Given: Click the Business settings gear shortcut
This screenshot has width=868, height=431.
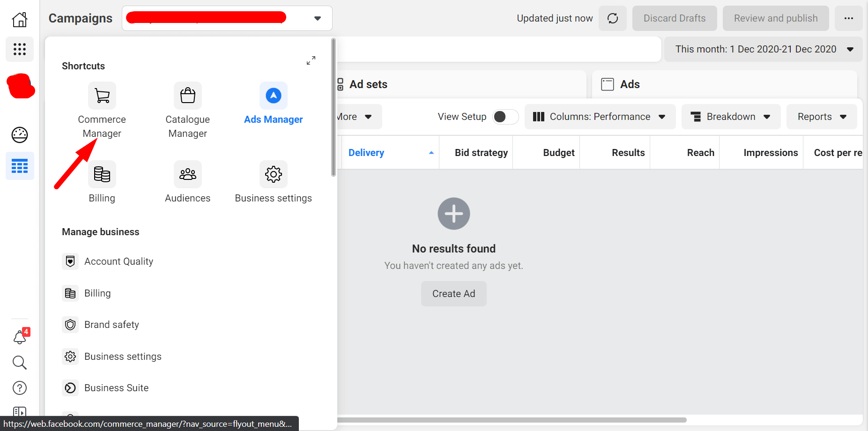Looking at the screenshot, I should pyautogui.click(x=273, y=174).
